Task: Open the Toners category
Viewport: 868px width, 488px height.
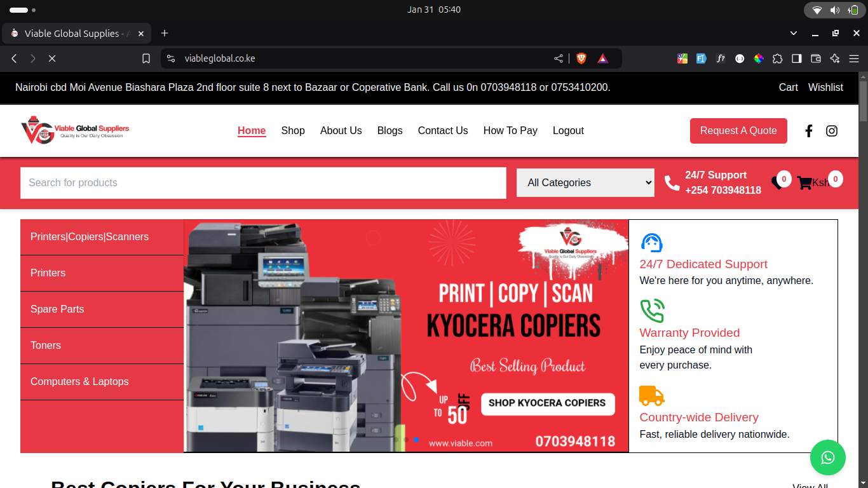Action: (x=102, y=346)
